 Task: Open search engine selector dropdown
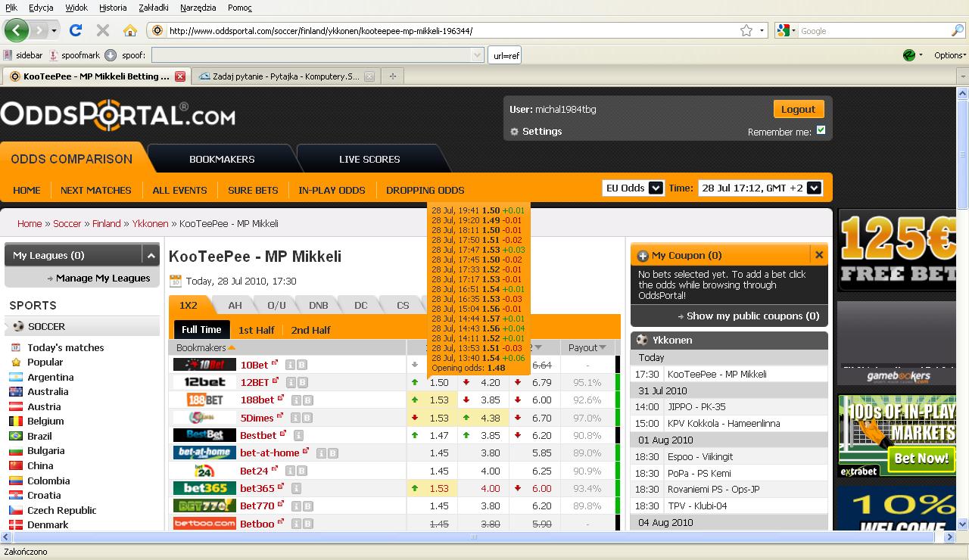click(x=787, y=30)
